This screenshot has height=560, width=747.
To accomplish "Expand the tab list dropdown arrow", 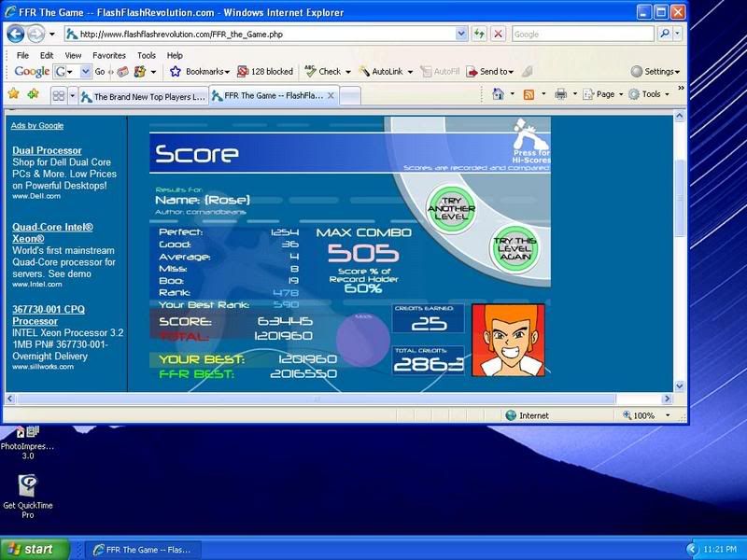I will click(x=73, y=96).
